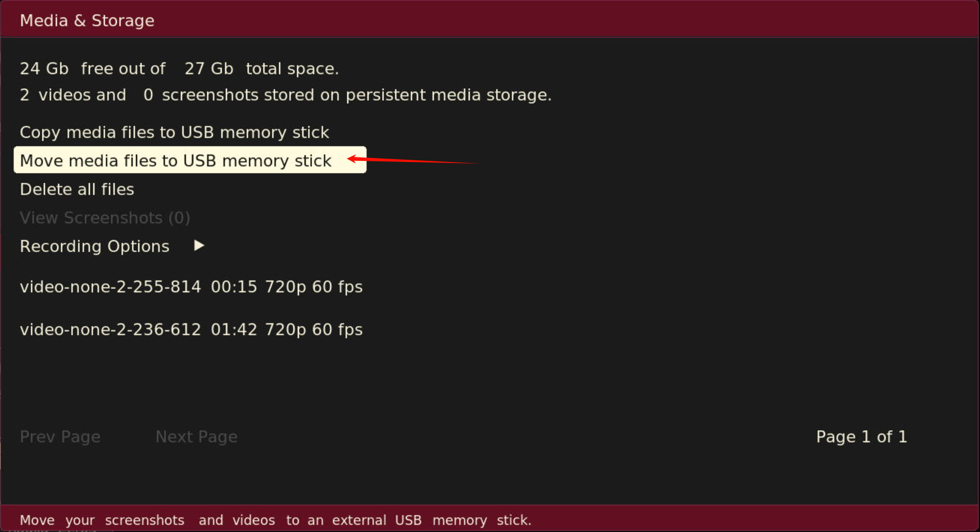Click the videos and screenshots count line
Image resolution: width=980 pixels, height=532 pixels.
(285, 94)
